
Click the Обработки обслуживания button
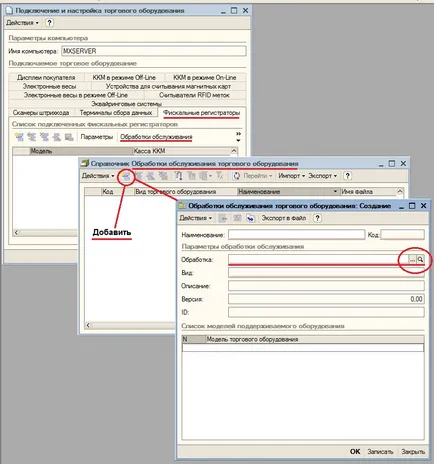click(x=156, y=137)
